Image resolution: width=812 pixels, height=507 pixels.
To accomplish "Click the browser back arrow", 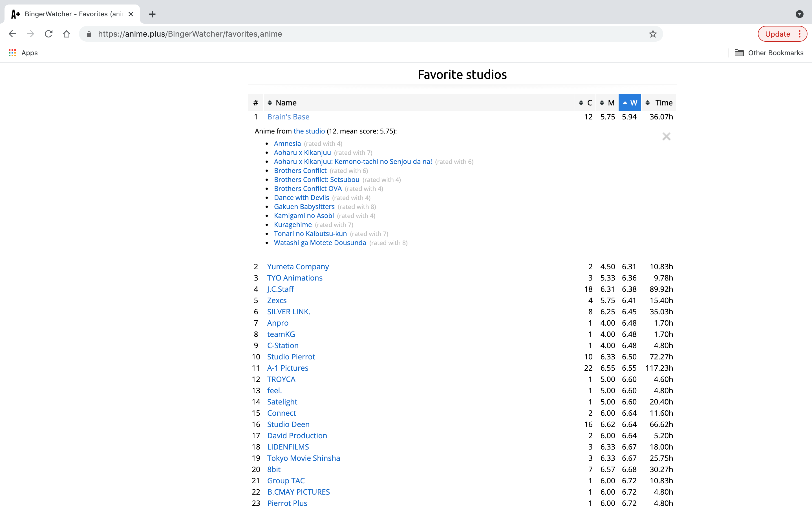I will pyautogui.click(x=12, y=34).
